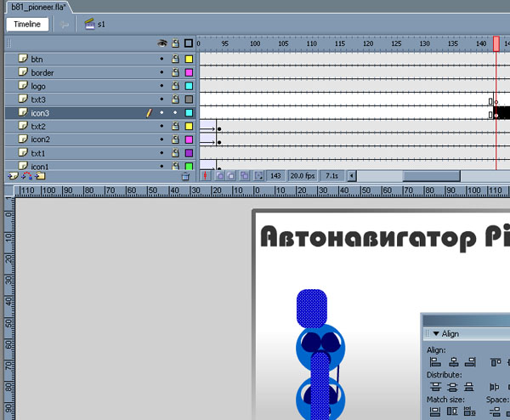This screenshot has width=510, height=420.
Task: Toggle Lock All Layers padlock header
Action: pos(175,43)
